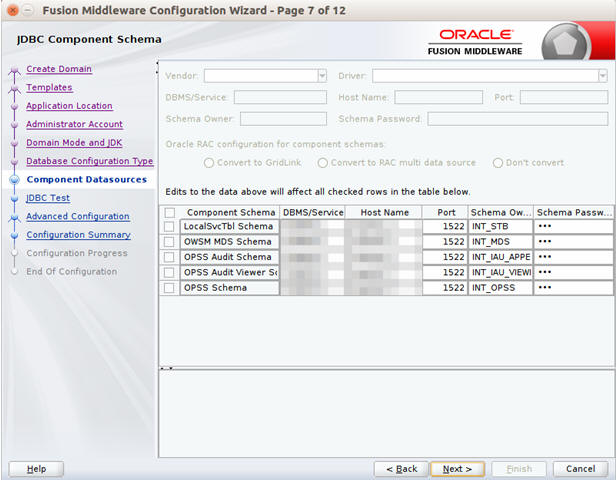616x480 pixels.
Task: Go to Advanced Configuration step
Action: 78,216
